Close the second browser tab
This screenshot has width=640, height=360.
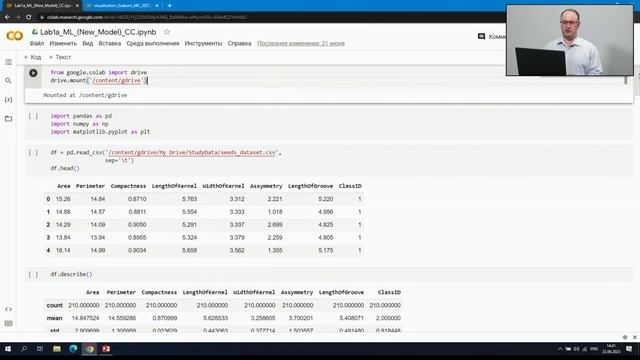click(157, 6)
